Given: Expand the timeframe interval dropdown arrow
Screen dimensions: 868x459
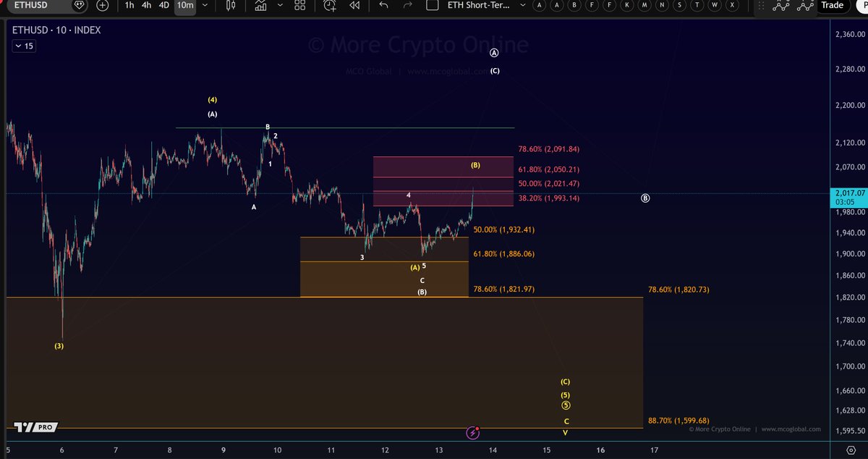Looking at the screenshot, I should tap(205, 5).
